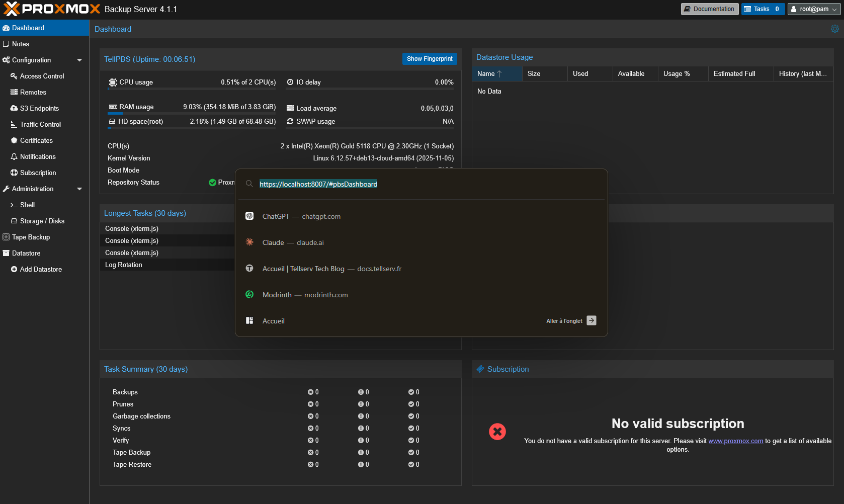Open the Add Datastore entry
844x504 pixels.
41,269
